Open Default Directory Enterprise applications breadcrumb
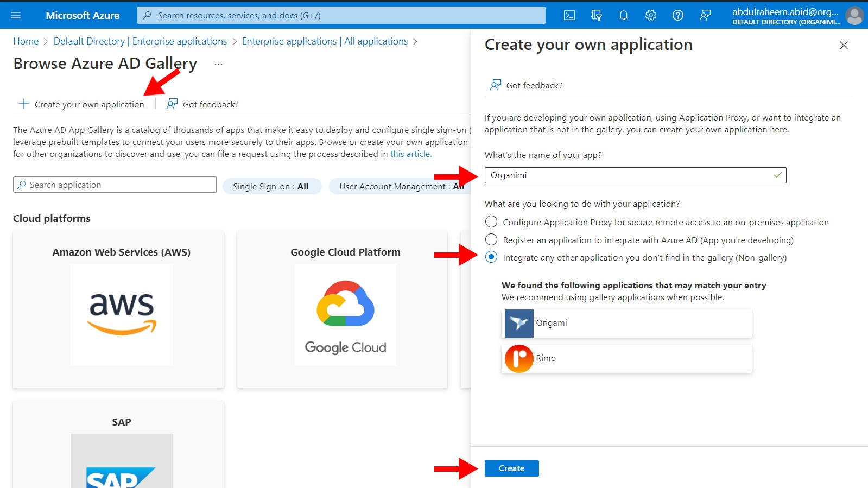 pos(140,41)
